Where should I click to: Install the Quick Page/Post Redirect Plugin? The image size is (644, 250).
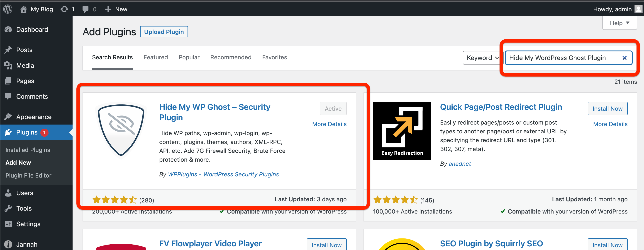tap(607, 108)
